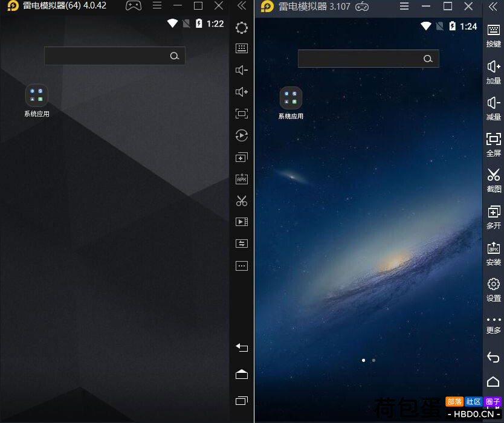
Task: Click battery status icon in 3.107 emulator
Action: [452, 26]
